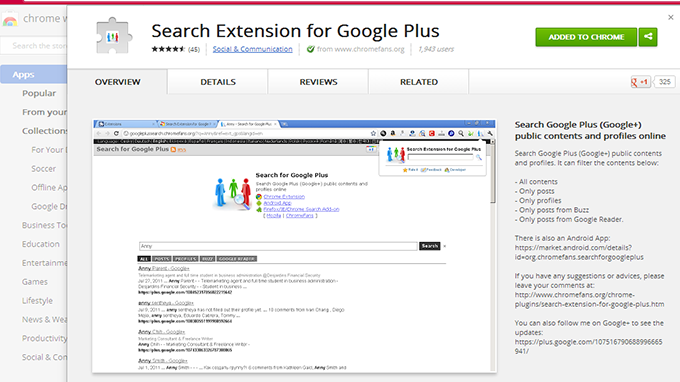Close the extension details dialog
Image resolution: width=680 pixels, height=382 pixels.
(x=670, y=17)
